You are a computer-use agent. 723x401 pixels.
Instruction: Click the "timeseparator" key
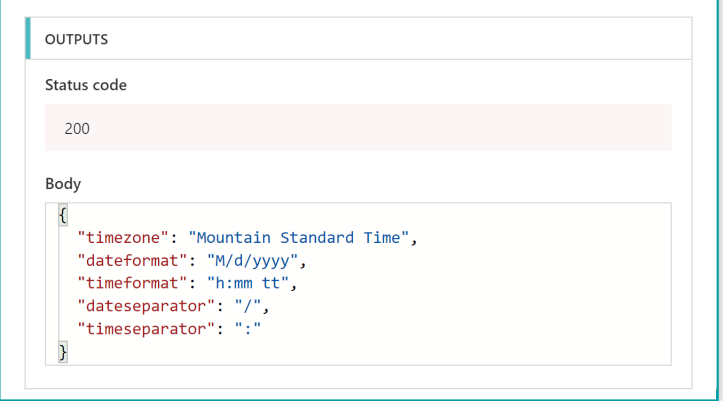tap(141, 329)
